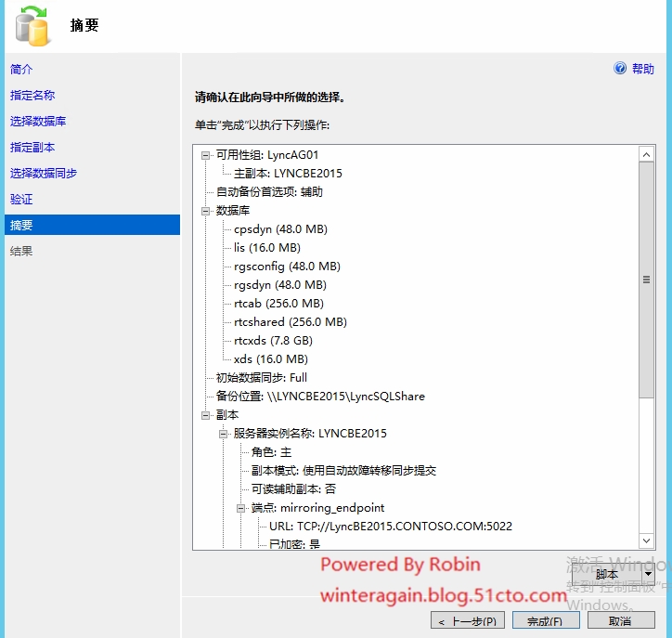Open the 脚本 button dropdown arrow
Image resolution: width=672 pixels, height=638 pixels.
pyautogui.click(x=648, y=575)
